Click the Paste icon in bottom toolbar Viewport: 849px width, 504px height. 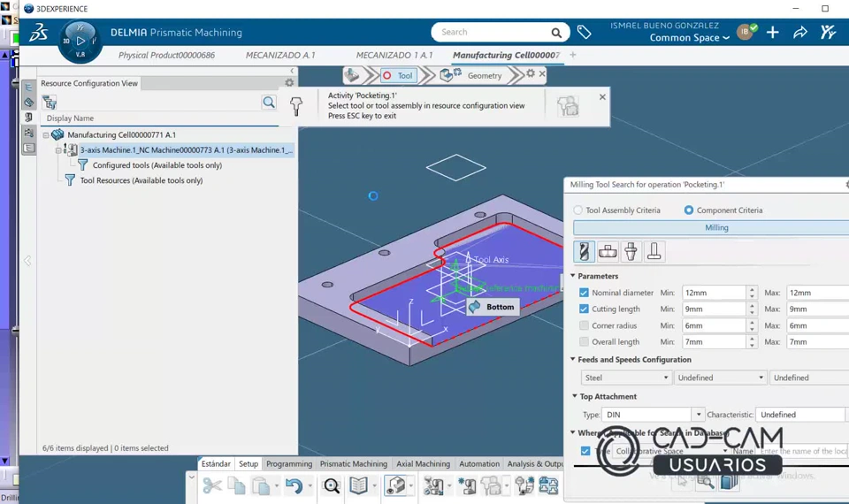[261, 485]
